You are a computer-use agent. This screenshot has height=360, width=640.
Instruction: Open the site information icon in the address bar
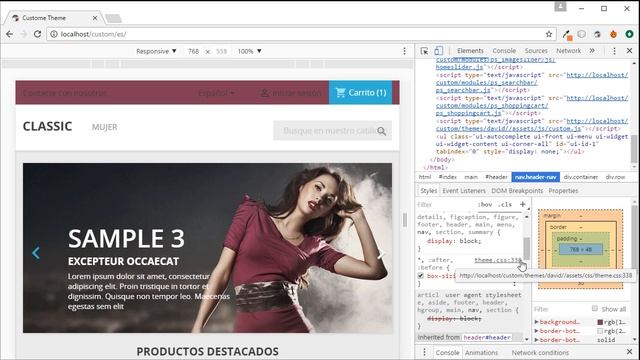(x=53, y=34)
